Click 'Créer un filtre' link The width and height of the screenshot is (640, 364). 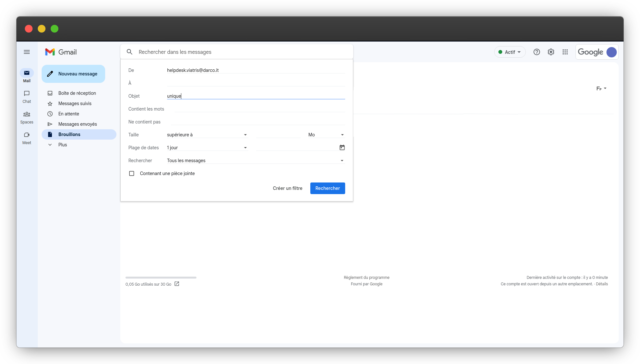tap(287, 188)
